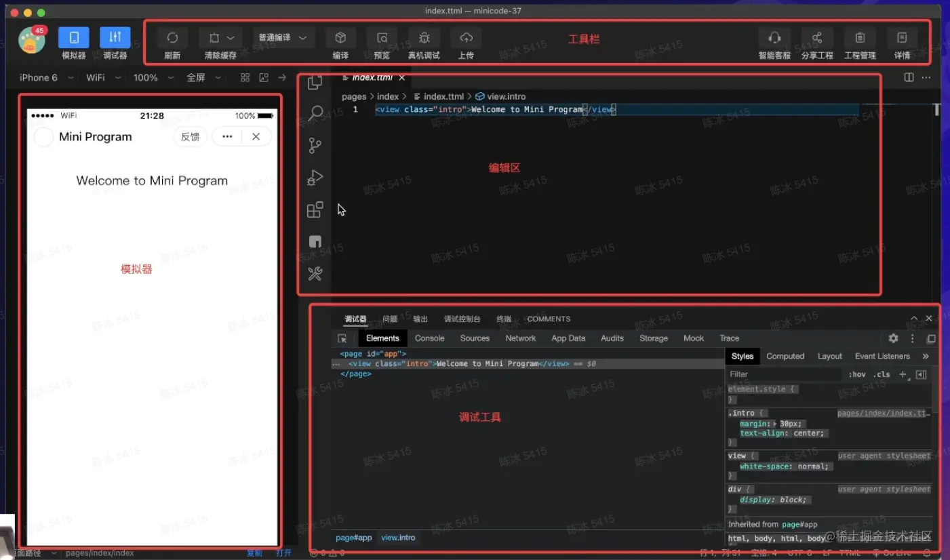Enable the :hov state selector in Styles

point(857,374)
